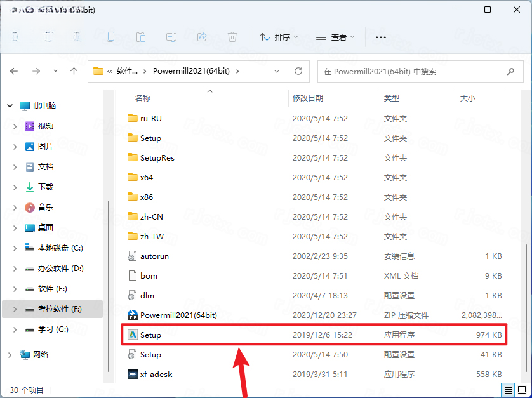The width and height of the screenshot is (532, 398).
Task: Maximize the Explorer window
Action: (487, 10)
